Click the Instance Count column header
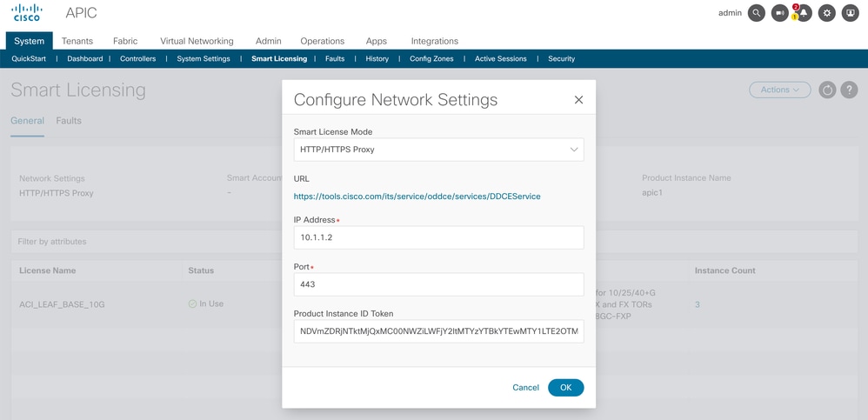Viewport: 868px width, 420px height. (724, 270)
